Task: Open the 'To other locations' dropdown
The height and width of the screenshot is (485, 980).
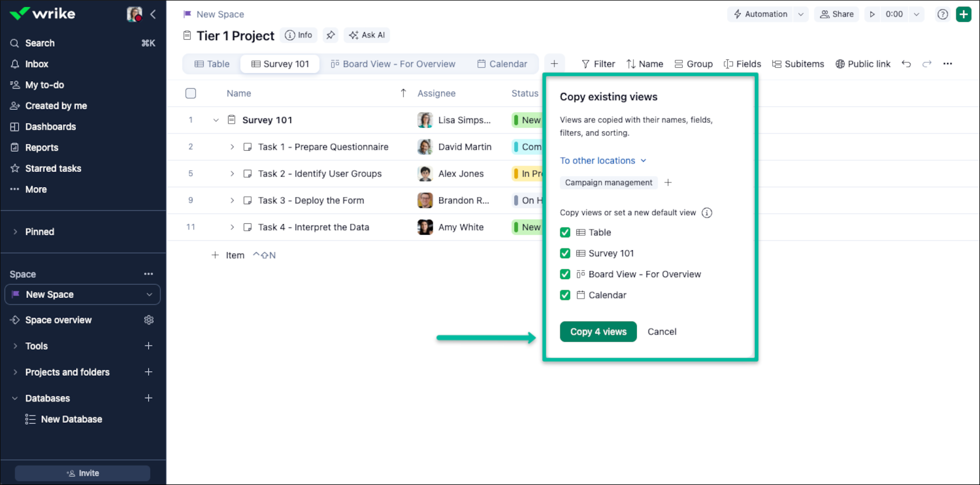Action: pyautogui.click(x=603, y=161)
